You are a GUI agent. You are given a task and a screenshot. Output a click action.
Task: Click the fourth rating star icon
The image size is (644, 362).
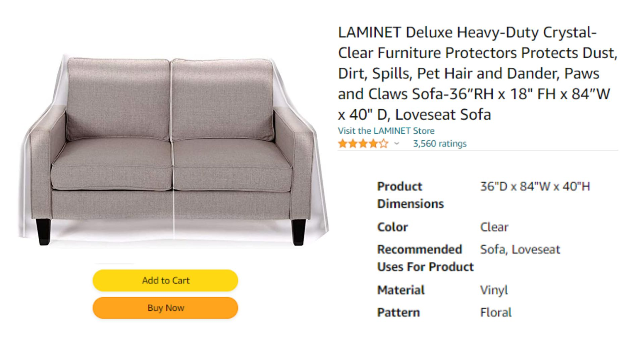373,144
